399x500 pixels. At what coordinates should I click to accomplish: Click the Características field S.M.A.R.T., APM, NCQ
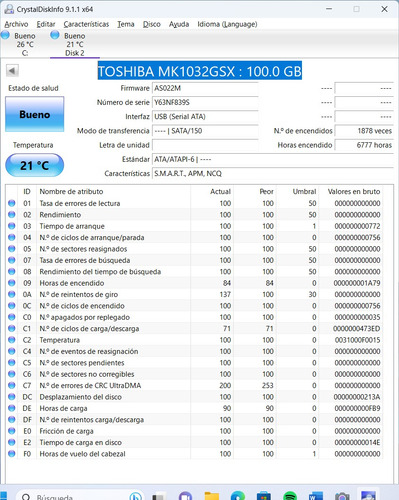pyautogui.click(x=273, y=173)
